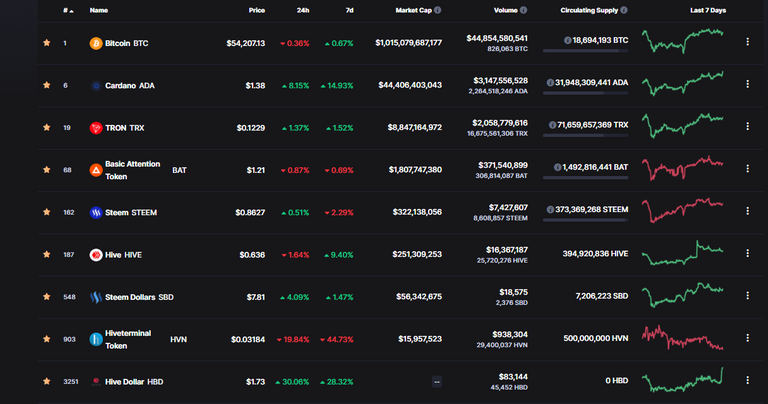768x404 pixels.
Task: Click the TRON logo icon
Action: point(96,128)
